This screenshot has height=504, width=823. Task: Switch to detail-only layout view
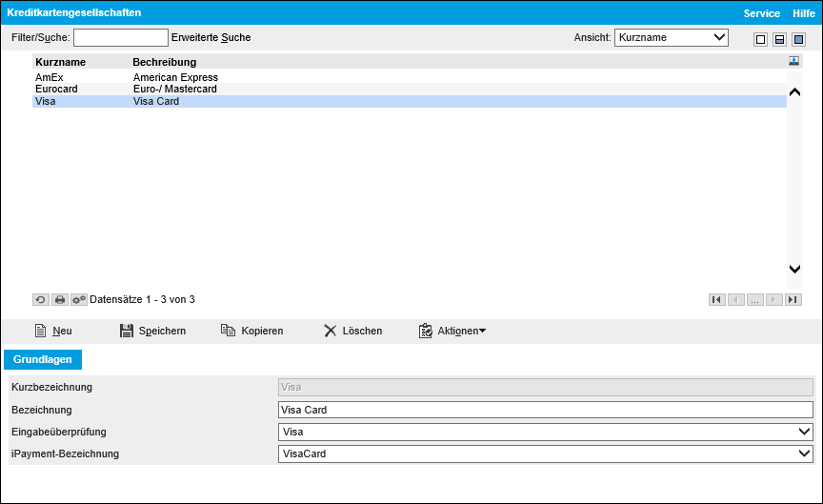tap(798, 39)
